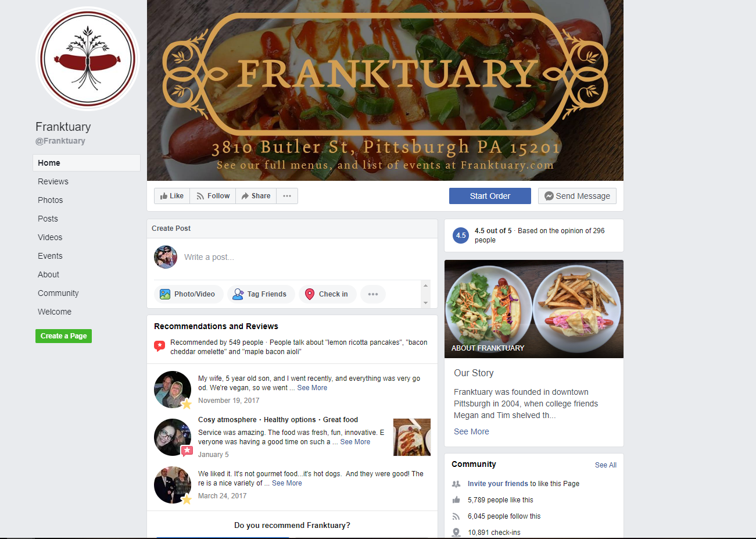
Task: Click the Like thumbs-up button
Action: coord(172,196)
